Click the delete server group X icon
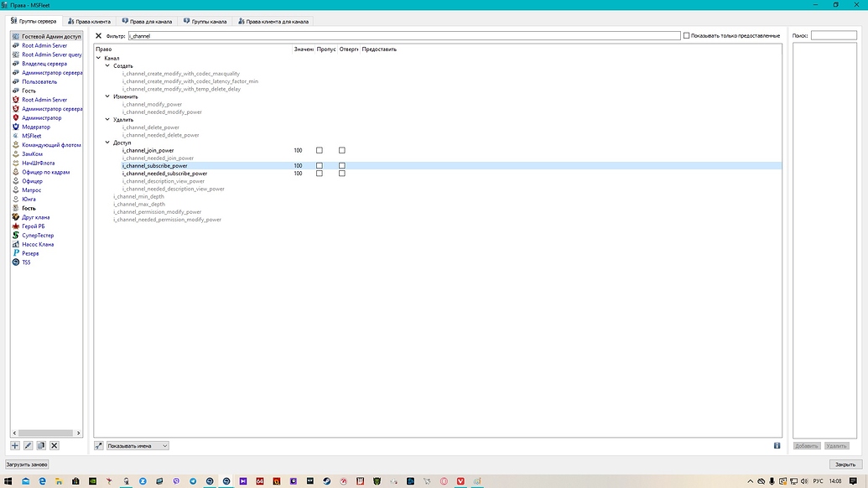Viewport: 868px width, 488px height. pyautogui.click(x=55, y=445)
